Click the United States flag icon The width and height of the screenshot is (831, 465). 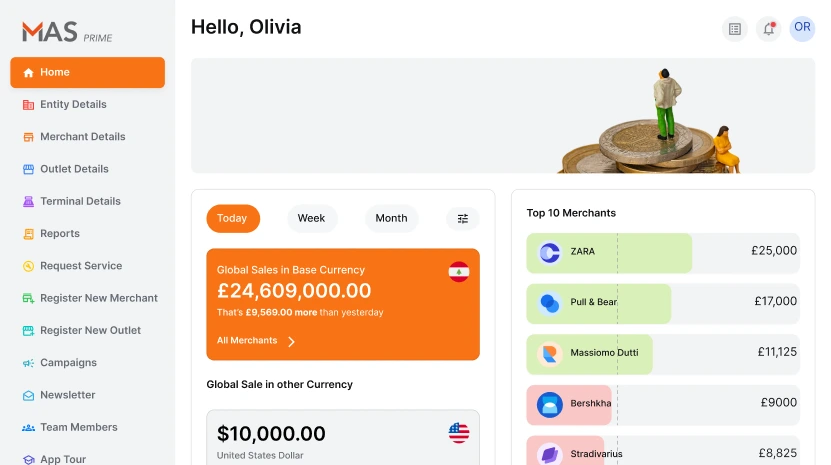[x=459, y=433]
